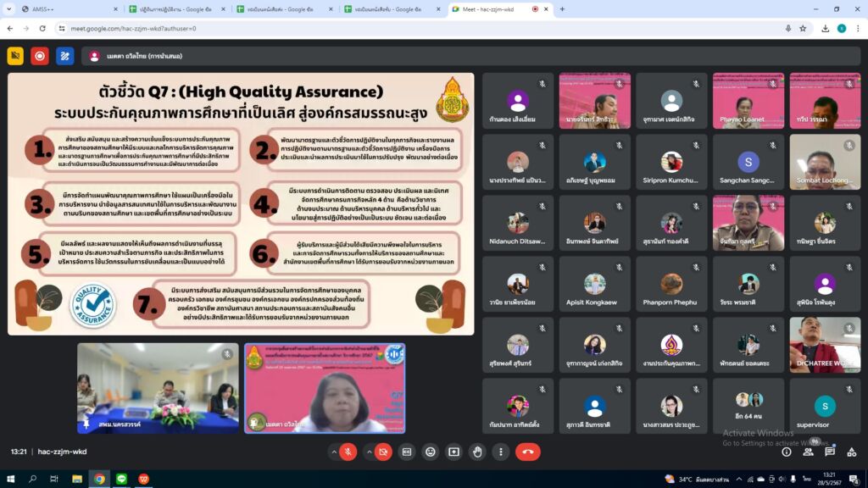The image size is (868, 488).
Task: Open meeting details info icon
Action: click(x=786, y=452)
